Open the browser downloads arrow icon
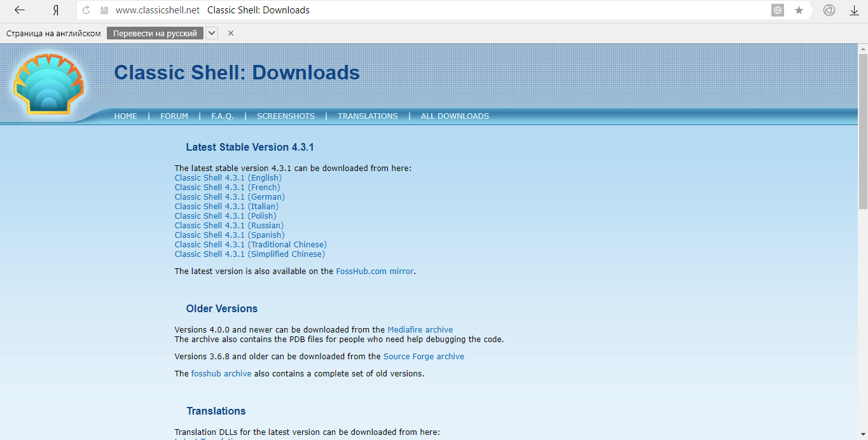Screen dimensions: 868x440 click(x=854, y=10)
